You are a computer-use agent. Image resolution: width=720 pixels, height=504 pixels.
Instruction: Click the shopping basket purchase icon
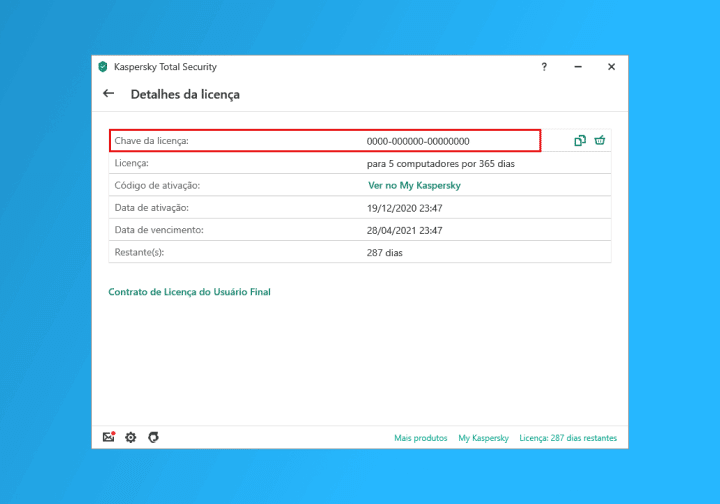(600, 141)
